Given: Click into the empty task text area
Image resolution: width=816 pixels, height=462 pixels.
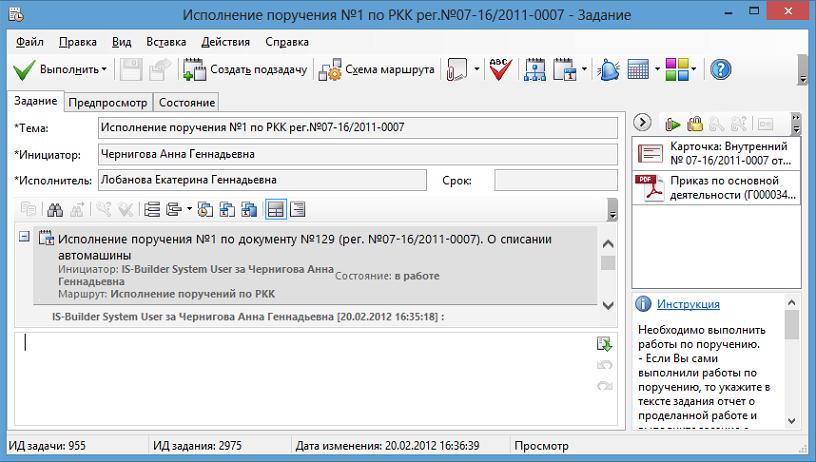Looking at the screenshot, I should [300, 380].
